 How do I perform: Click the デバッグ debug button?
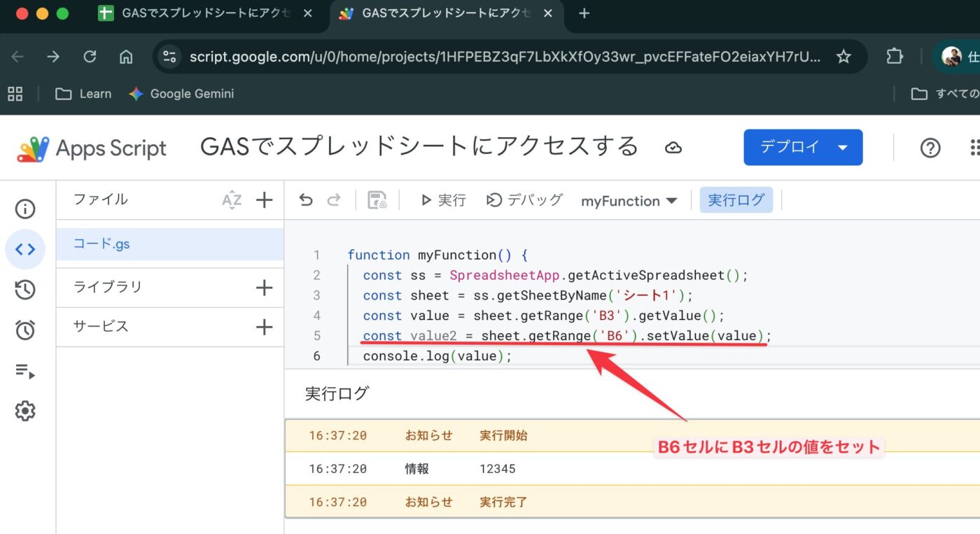coord(524,200)
